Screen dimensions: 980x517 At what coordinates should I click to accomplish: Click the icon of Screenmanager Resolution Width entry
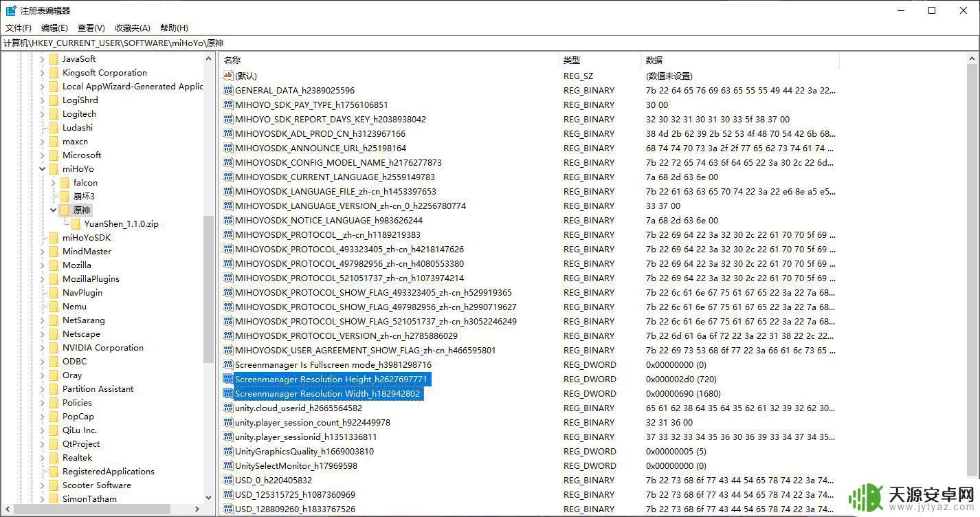point(228,393)
